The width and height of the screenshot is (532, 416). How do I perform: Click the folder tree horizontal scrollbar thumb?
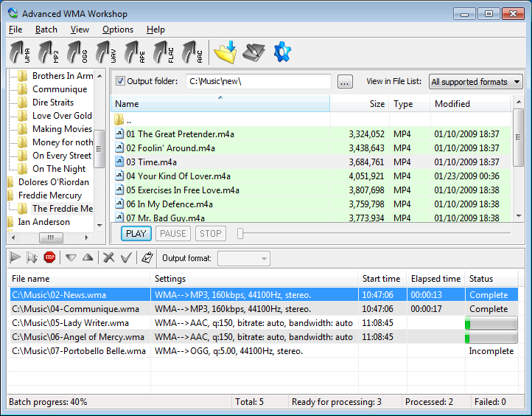pyautogui.click(x=51, y=238)
